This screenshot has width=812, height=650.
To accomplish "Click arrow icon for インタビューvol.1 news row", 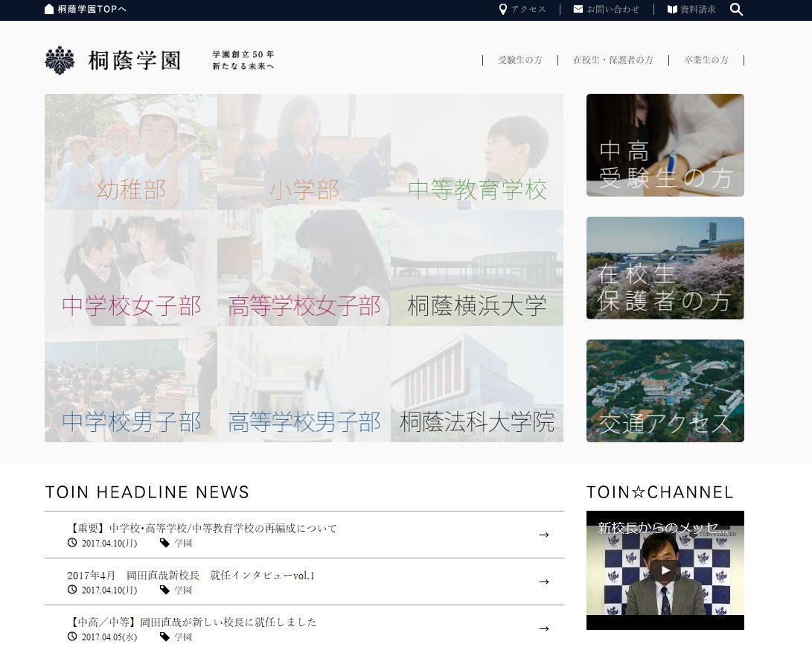I will click(544, 582).
